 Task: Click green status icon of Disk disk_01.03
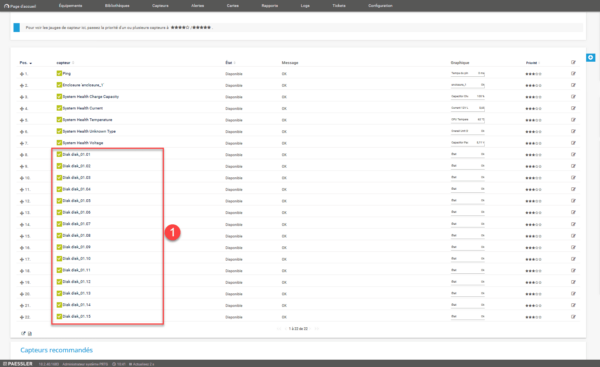point(59,178)
